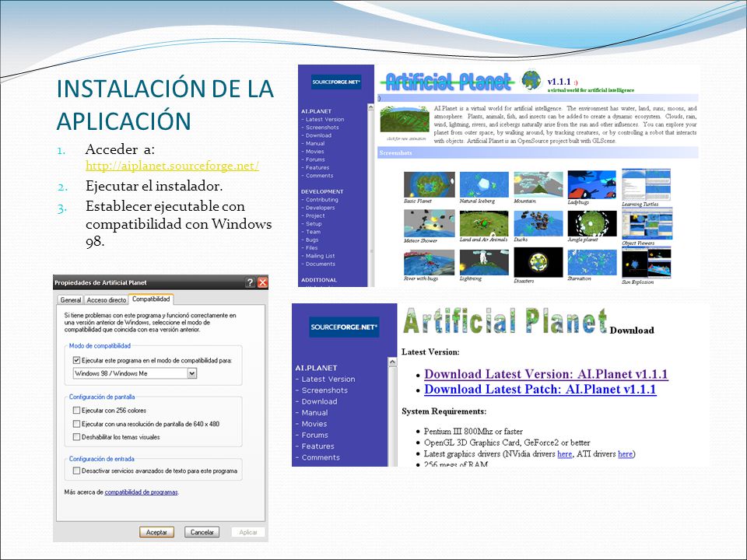Check Deshabilitar los temas visuales
747x560 pixels.
coord(76,436)
